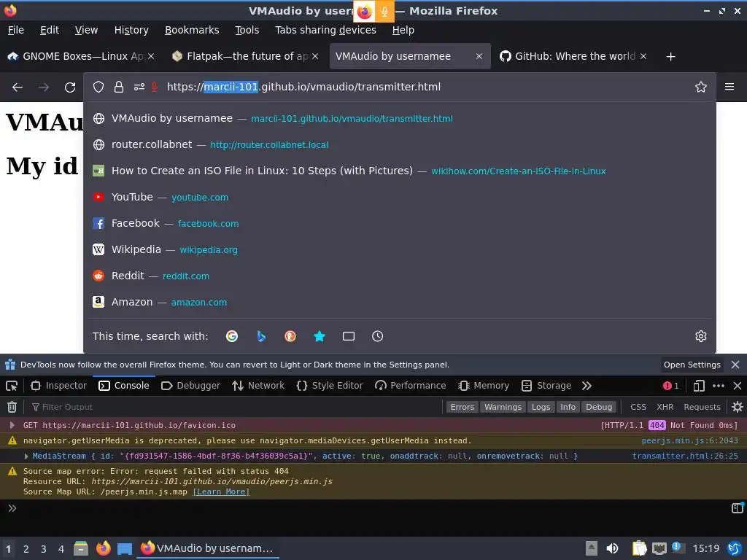Open tracking protection shield icon
This screenshot has width=747, height=560.
pyautogui.click(x=98, y=87)
